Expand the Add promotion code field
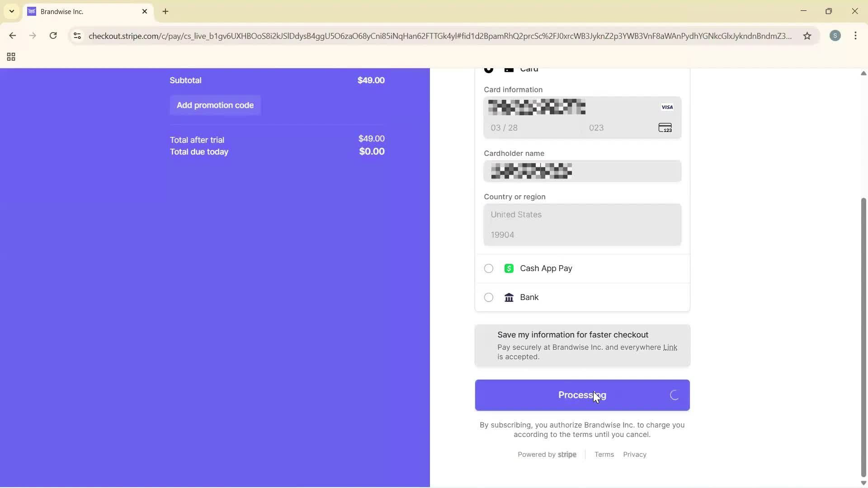 215,105
